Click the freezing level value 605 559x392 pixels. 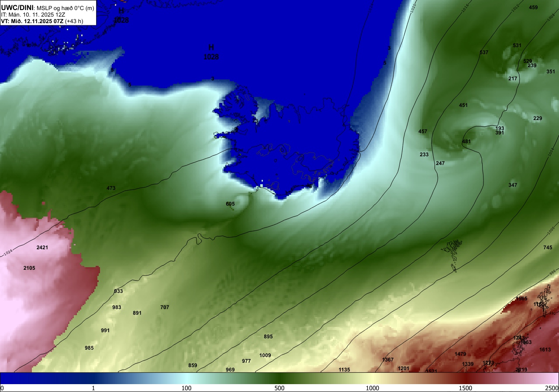pos(230,204)
